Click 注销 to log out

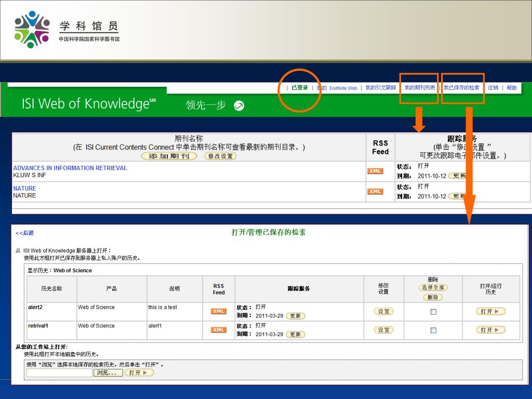[x=493, y=87]
